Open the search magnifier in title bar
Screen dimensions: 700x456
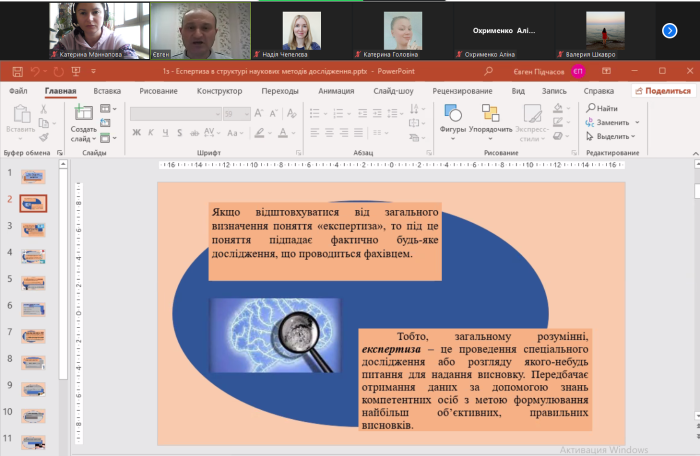coord(488,72)
